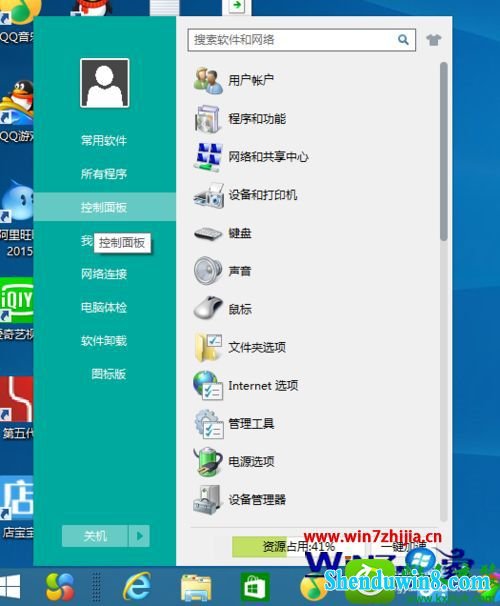The width and height of the screenshot is (500, 606).
Task: Click the 电源选项 label text
Action: [x=252, y=461]
